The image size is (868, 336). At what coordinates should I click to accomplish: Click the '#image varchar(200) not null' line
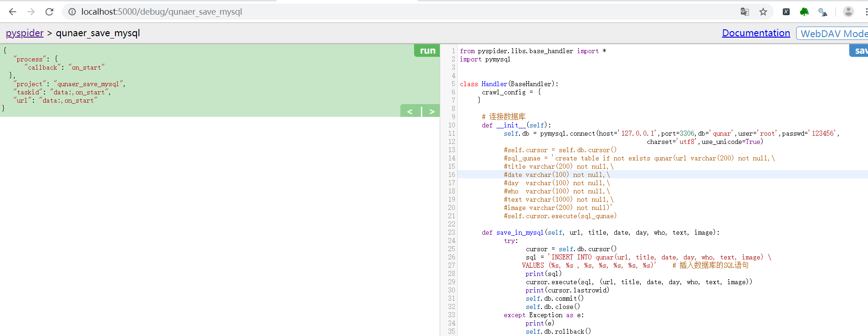pyautogui.click(x=558, y=208)
